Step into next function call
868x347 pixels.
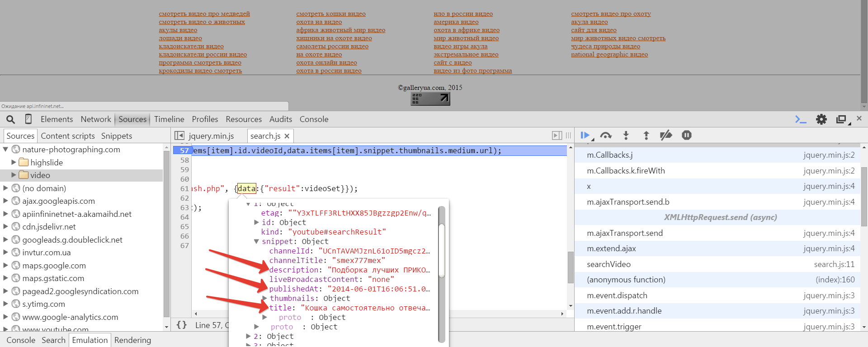(626, 135)
